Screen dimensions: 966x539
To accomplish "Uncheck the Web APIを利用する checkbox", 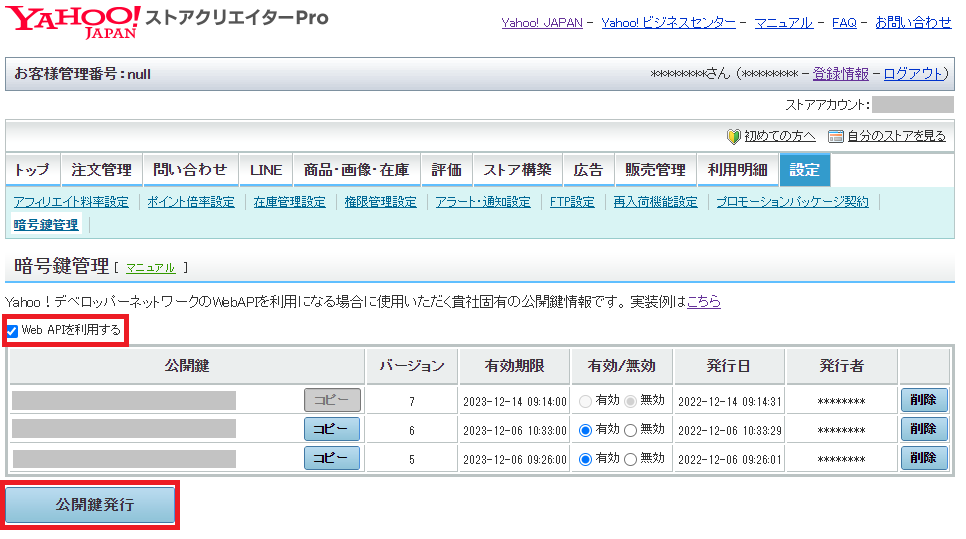I will click(12, 331).
